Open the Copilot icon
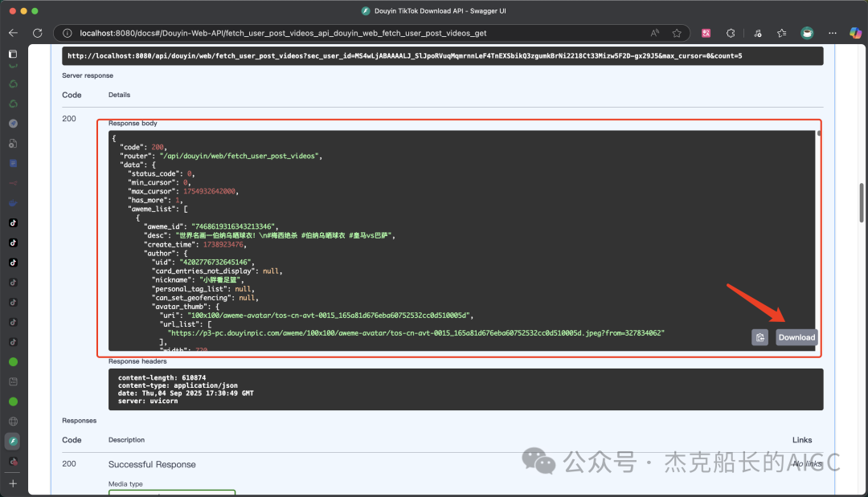The image size is (868, 497). (855, 33)
